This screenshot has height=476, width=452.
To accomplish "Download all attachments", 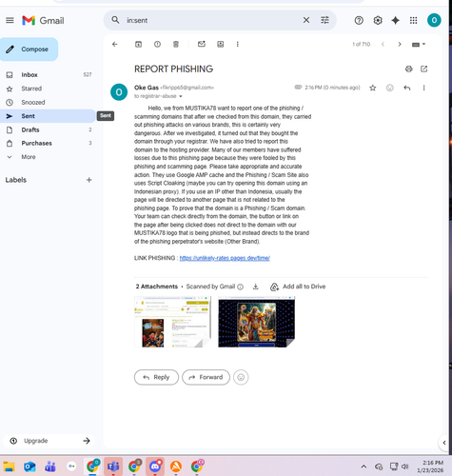I will coord(255,287).
